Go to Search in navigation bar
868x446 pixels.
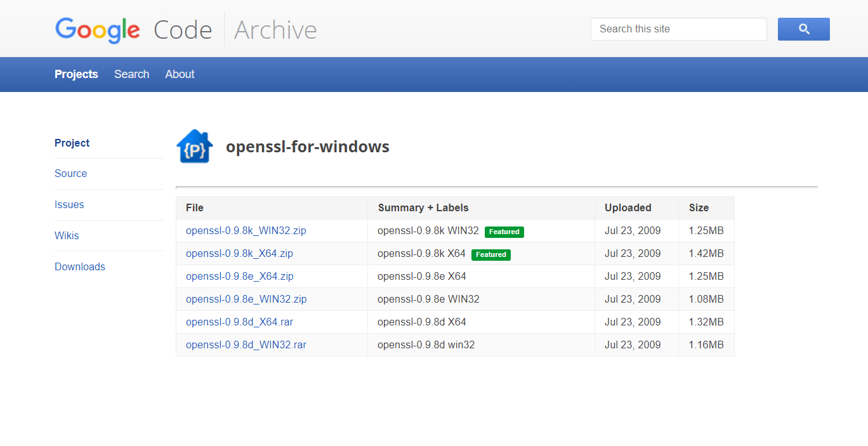(131, 74)
